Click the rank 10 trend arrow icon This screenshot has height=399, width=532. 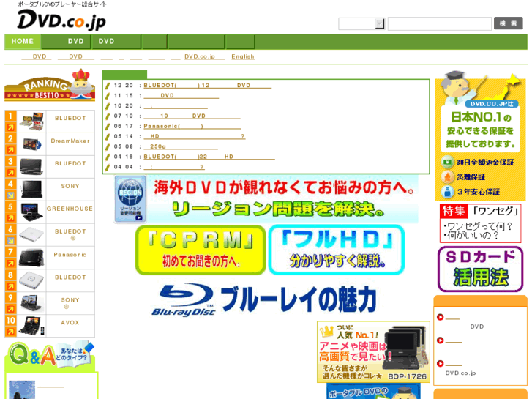10,332
